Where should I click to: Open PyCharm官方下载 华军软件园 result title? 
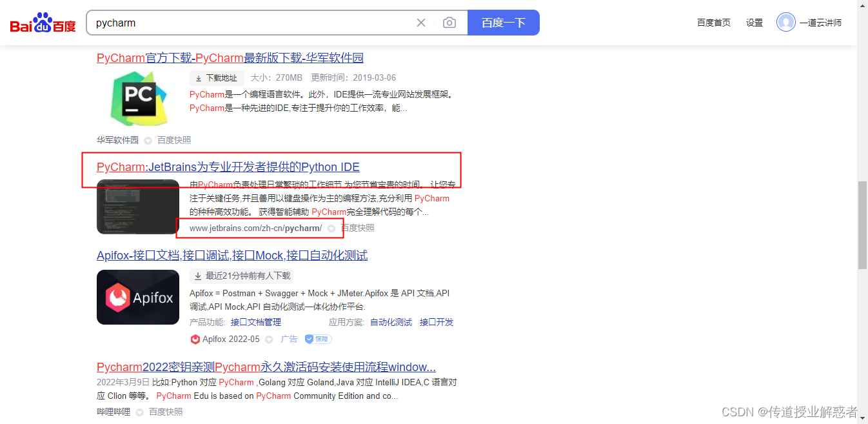[x=230, y=58]
